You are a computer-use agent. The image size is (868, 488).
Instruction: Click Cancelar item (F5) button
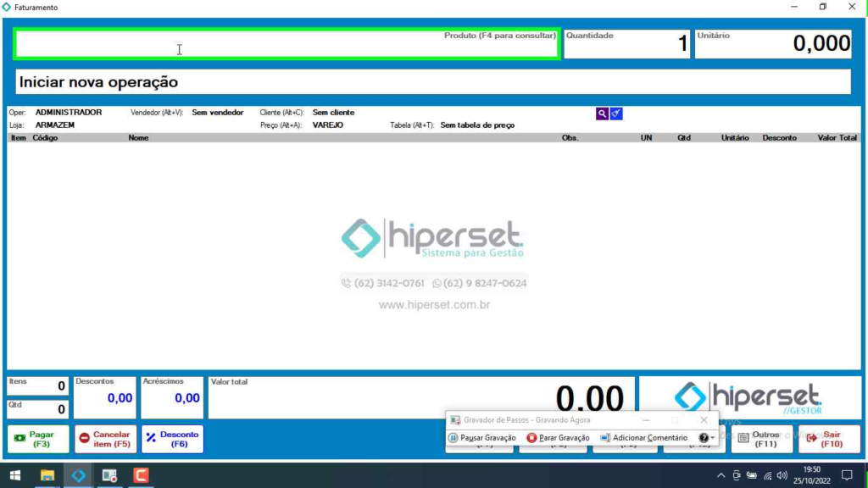[x=105, y=439]
